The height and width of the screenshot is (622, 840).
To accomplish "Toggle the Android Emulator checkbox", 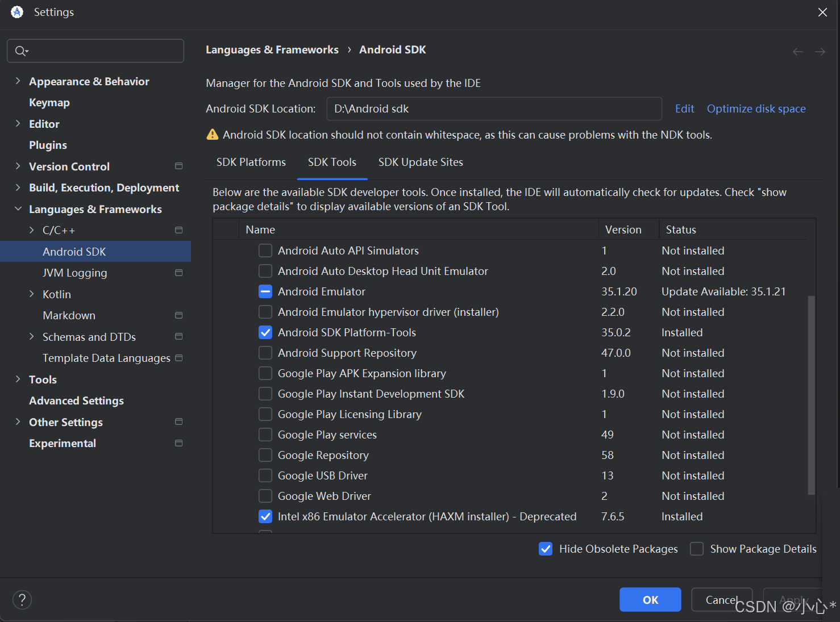I will pyautogui.click(x=265, y=291).
